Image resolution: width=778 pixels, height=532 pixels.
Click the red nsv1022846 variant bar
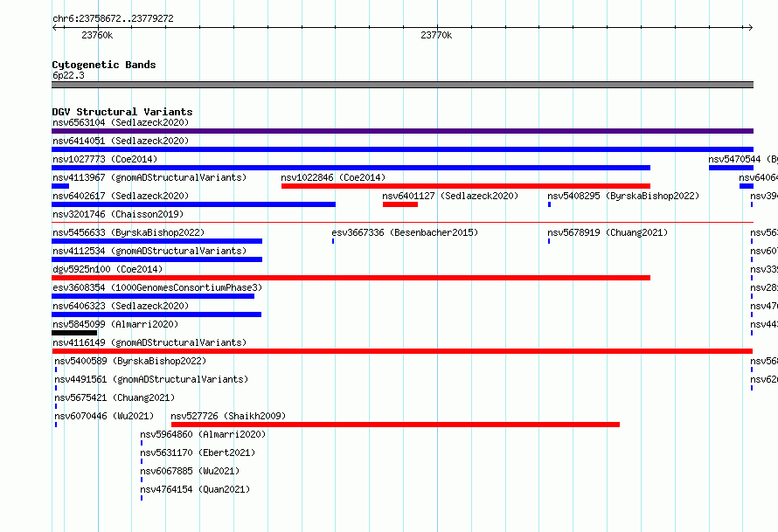coord(466,186)
